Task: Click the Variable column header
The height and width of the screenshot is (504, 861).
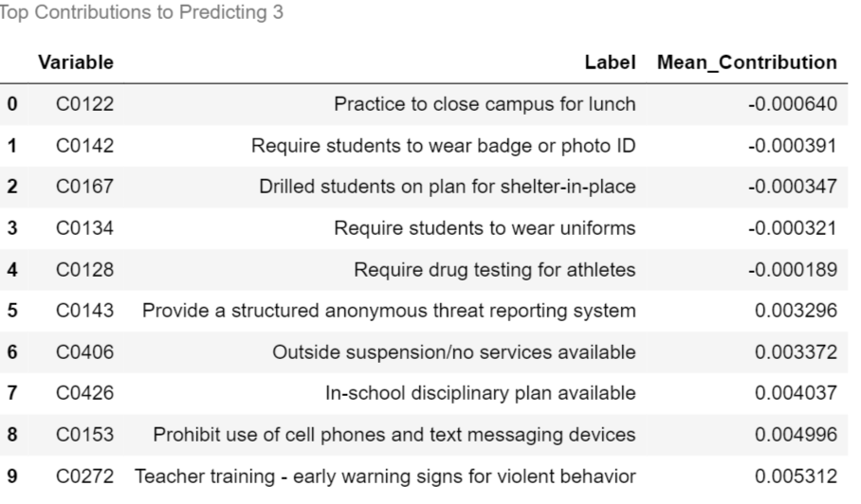Action: (x=76, y=63)
